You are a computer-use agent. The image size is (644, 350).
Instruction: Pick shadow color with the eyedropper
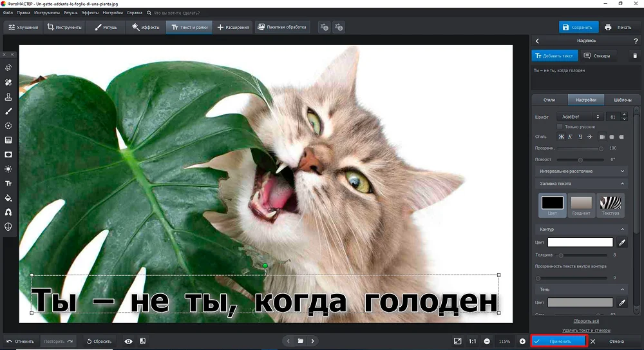coord(622,303)
